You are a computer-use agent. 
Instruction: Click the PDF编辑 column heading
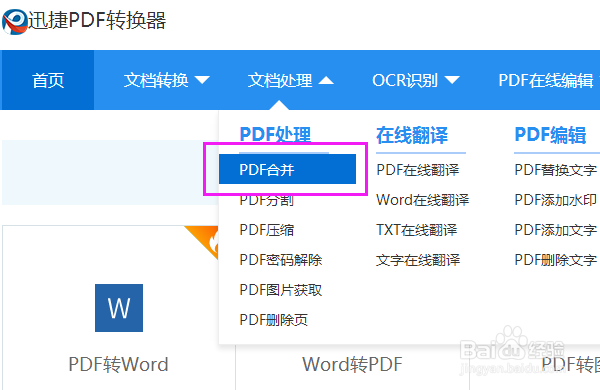[551, 135]
